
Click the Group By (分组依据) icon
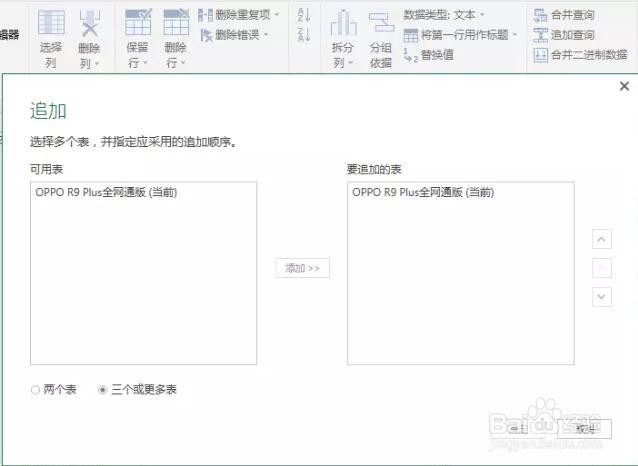click(x=381, y=22)
